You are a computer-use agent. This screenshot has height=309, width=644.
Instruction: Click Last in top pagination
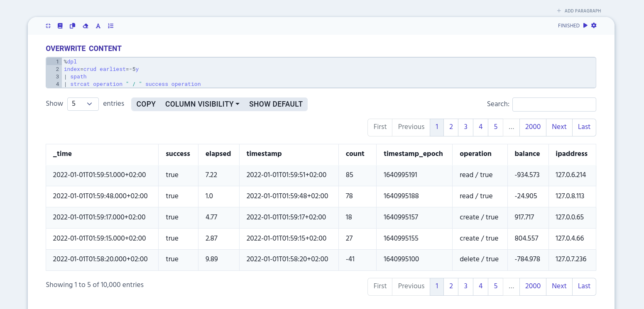coord(584,127)
